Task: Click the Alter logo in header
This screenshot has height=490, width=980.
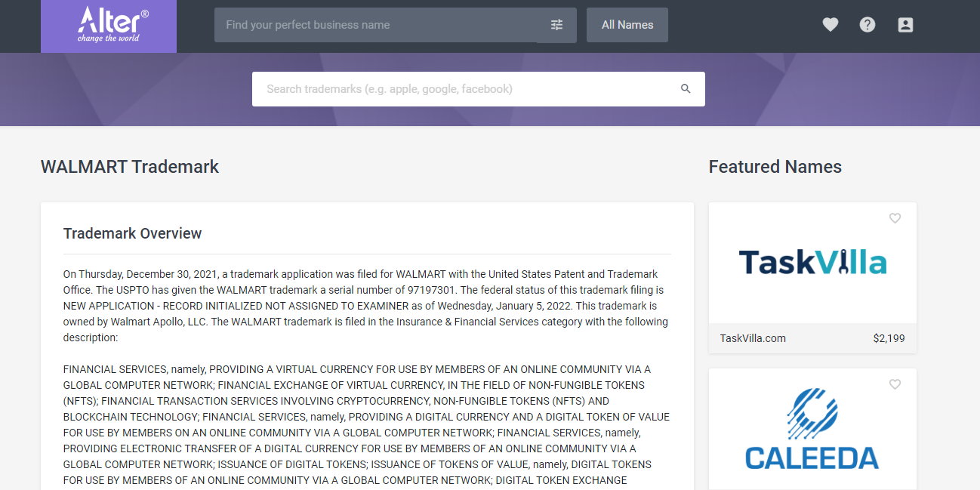Action: click(109, 26)
